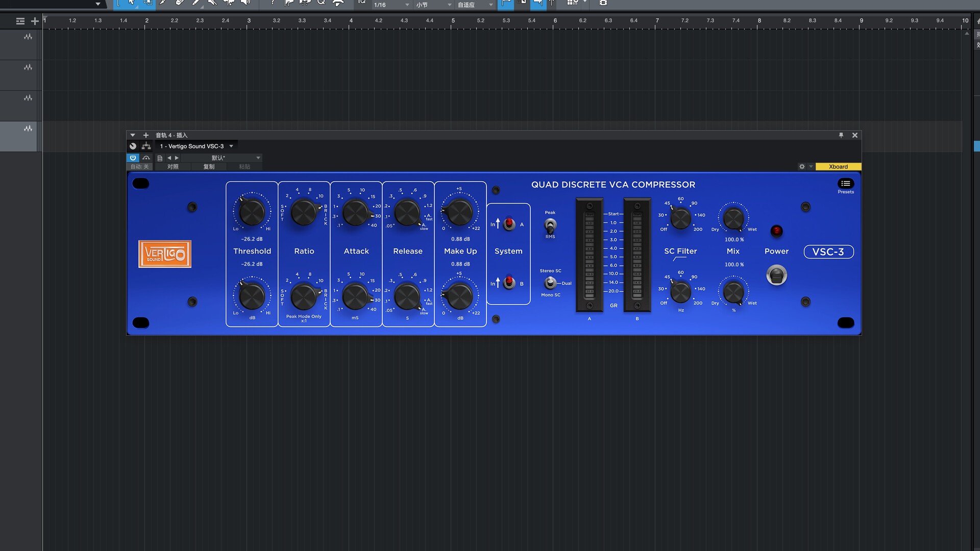Viewport: 980px width, 551px height.
Task: Open the 小节 timebase dropdown
Action: coord(433,5)
